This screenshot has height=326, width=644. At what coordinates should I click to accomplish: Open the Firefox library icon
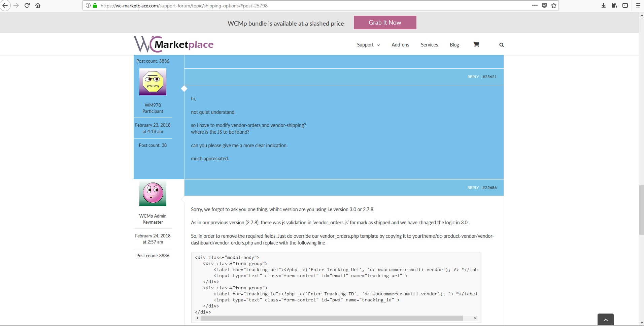click(614, 5)
